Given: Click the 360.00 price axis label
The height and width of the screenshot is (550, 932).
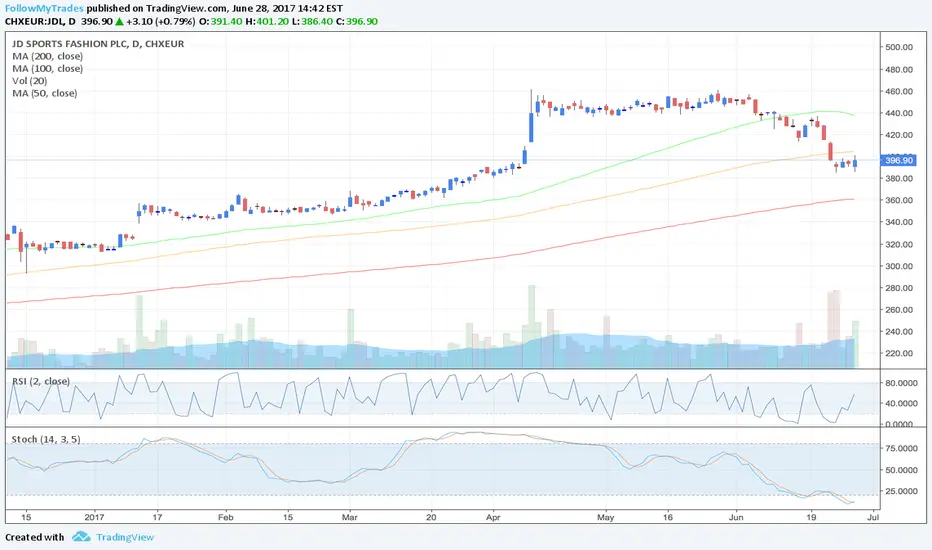Looking at the screenshot, I should click(x=899, y=200).
